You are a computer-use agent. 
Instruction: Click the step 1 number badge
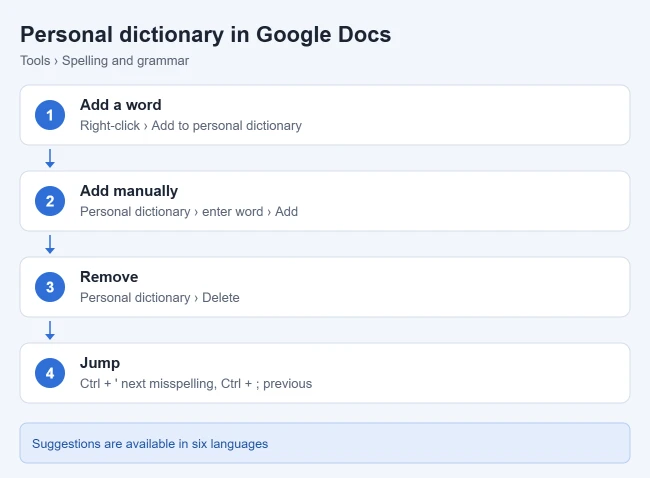(50, 115)
